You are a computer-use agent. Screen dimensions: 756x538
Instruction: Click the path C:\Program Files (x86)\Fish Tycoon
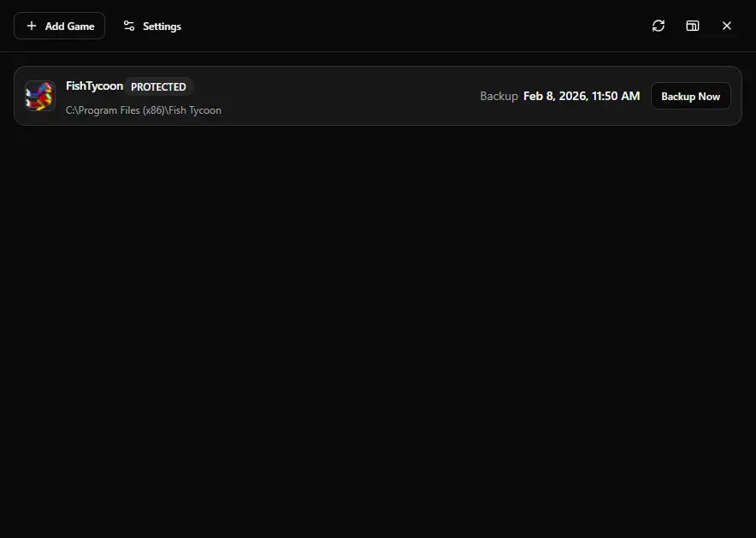[144, 110]
